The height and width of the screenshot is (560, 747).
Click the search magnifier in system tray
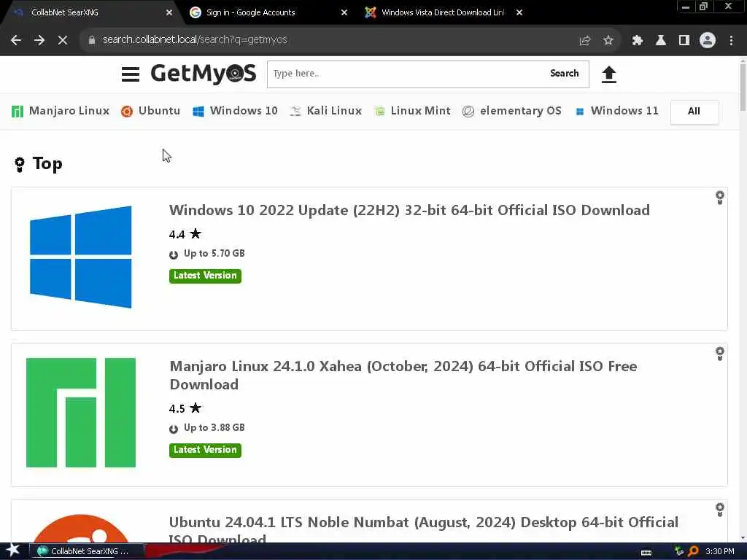(693, 551)
